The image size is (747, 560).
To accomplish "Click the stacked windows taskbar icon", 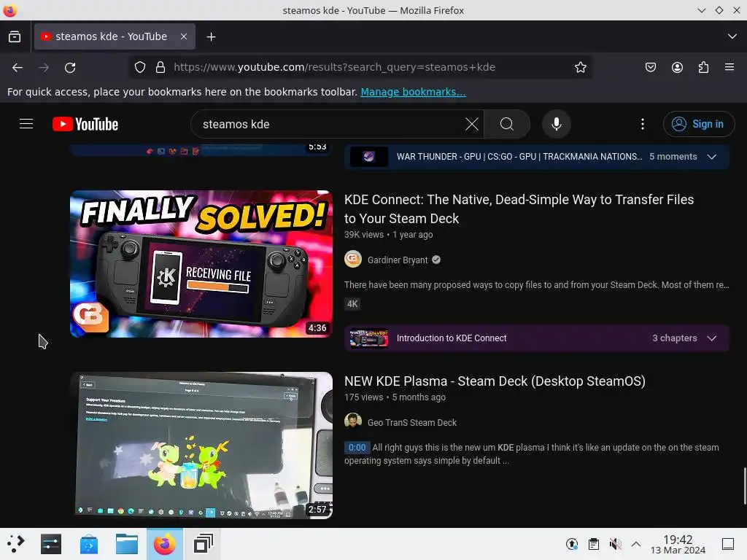I will click(x=203, y=544).
